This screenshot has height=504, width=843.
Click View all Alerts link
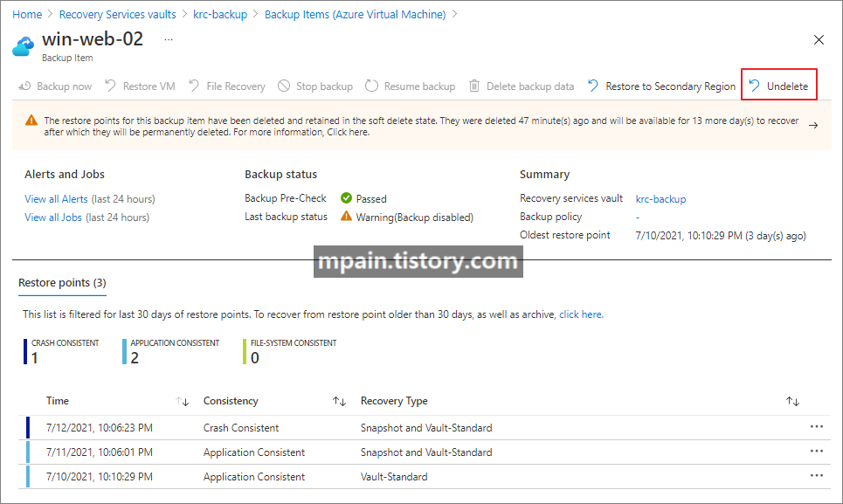pyautogui.click(x=56, y=199)
